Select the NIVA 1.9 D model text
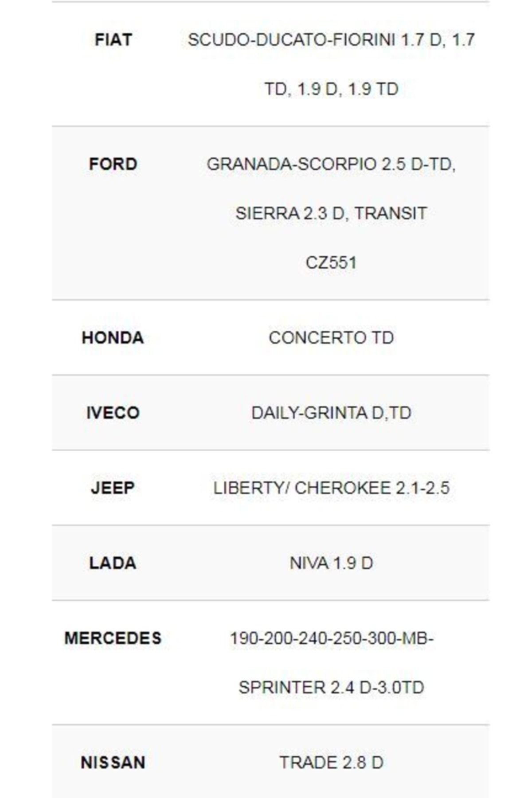This screenshot has width=532, height=798. (x=331, y=563)
